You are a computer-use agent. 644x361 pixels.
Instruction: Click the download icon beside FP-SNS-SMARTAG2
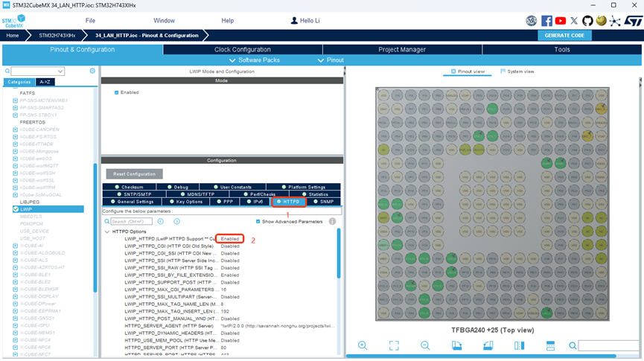click(x=15, y=108)
